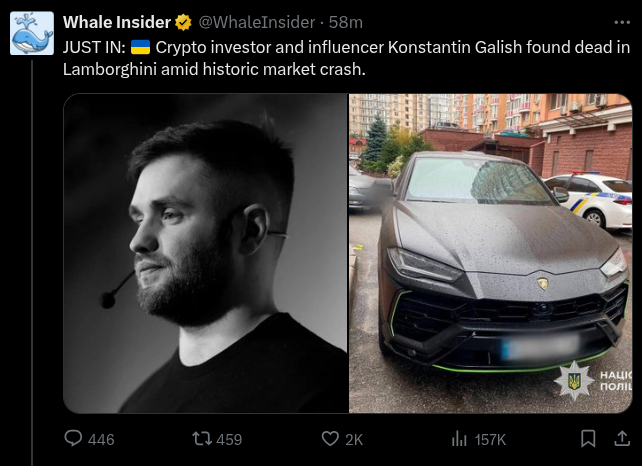This screenshot has width=642, height=466.
Task: Click the Ukrainian flag emoji
Action: (x=140, y=48)
